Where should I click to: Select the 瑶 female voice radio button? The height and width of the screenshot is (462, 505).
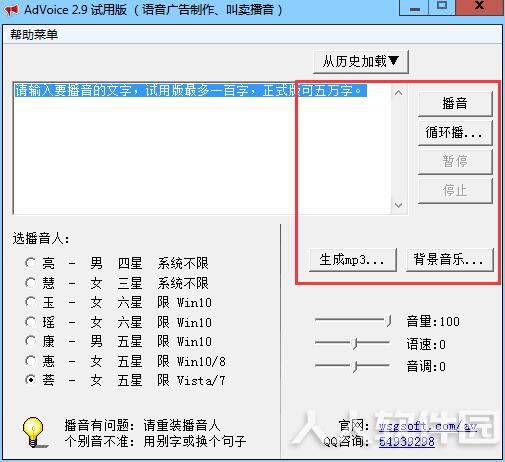30,322
